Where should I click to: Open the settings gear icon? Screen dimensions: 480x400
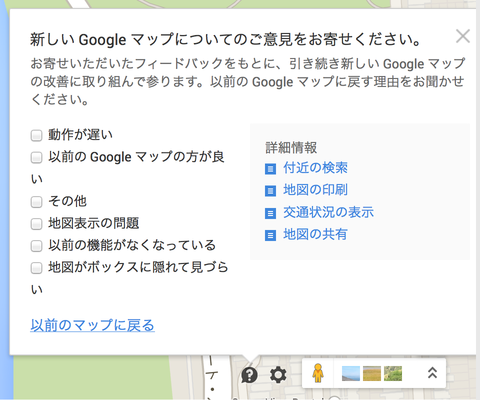tap(278, 375)
